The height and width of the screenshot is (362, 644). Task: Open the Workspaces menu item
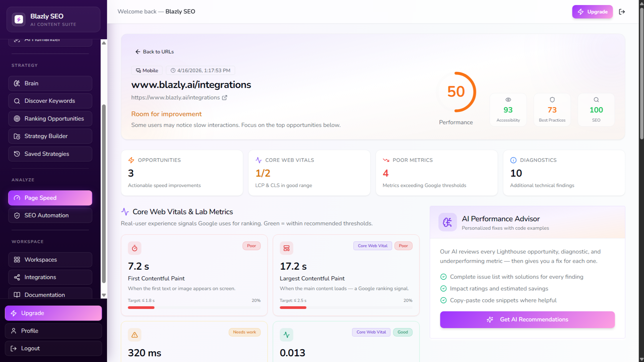click(x=50, y=260)
